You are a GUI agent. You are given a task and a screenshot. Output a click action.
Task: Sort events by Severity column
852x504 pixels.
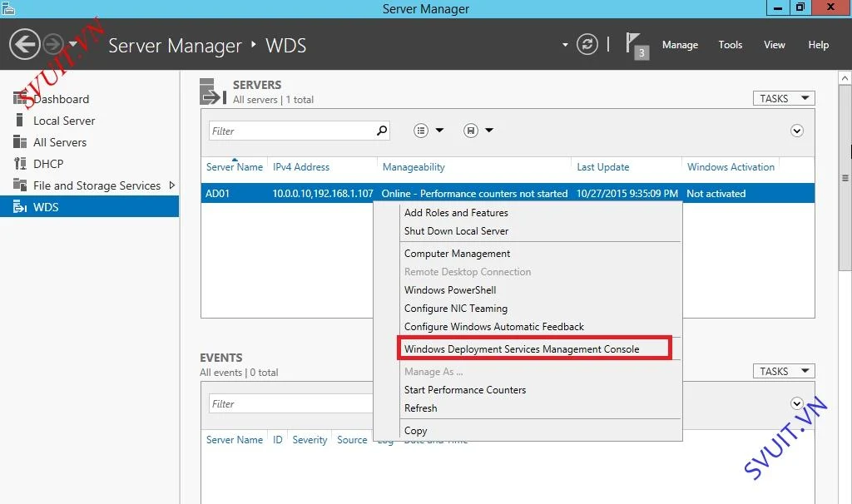[310, 439]
